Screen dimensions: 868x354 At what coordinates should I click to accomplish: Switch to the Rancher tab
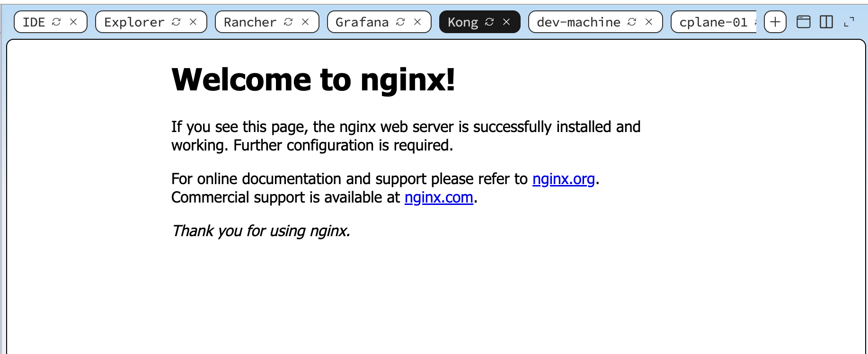coord(250,22)
